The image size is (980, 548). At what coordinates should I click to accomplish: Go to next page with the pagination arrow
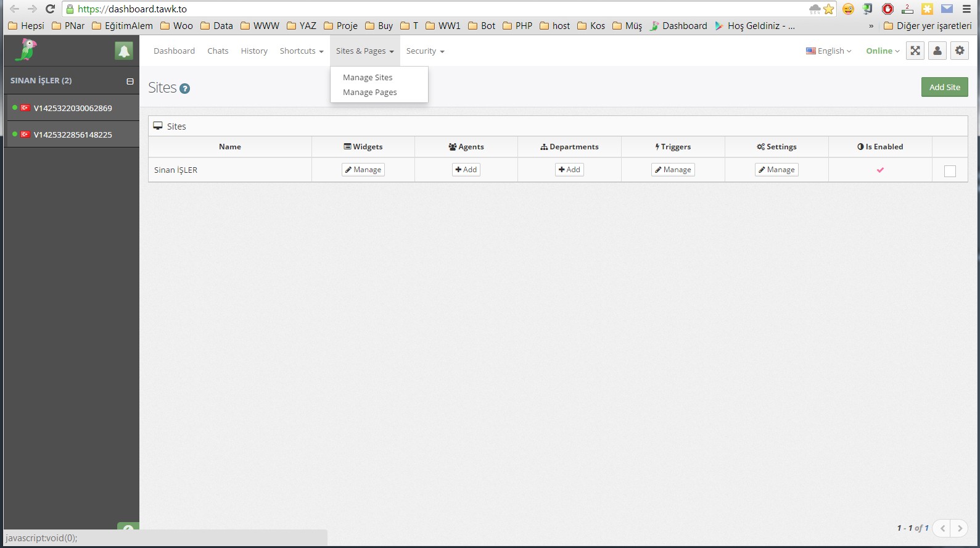pyautogui.click(x=960, y=528)
